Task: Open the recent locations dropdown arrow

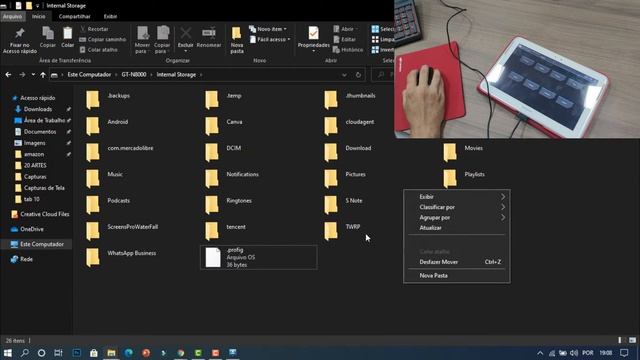Action: pyautogui.click(x=33, y=75)
